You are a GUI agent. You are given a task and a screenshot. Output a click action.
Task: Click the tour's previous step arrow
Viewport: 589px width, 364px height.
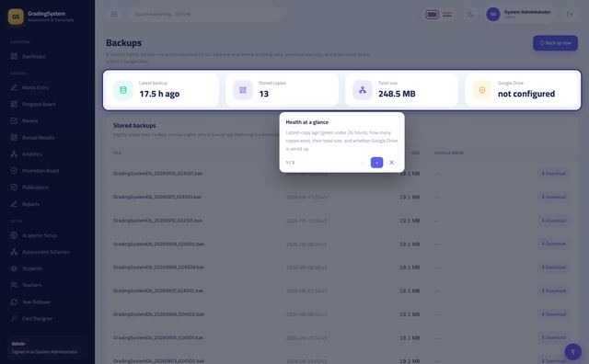[x=362, y=163]
